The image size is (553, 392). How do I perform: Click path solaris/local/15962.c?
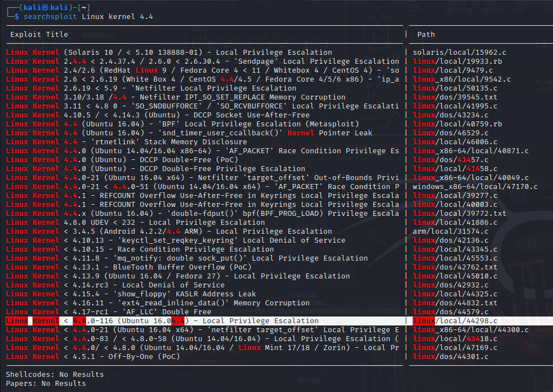460,52
